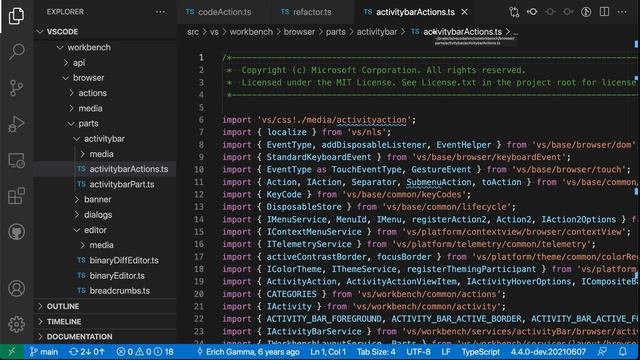Open the GitHub view icon

click(x=16, y=232)
